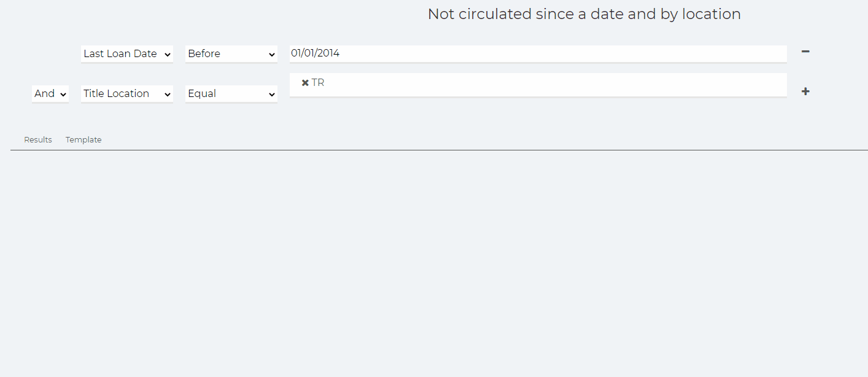868x377 pixels.
Task: Click the 01/01/2014 date input field
Action: click(538, 53)
